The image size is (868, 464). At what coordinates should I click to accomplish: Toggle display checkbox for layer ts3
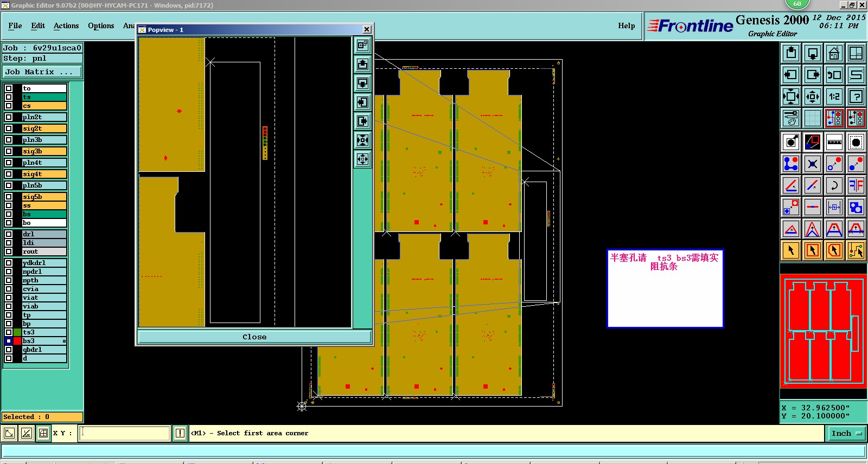pos(9,332)
